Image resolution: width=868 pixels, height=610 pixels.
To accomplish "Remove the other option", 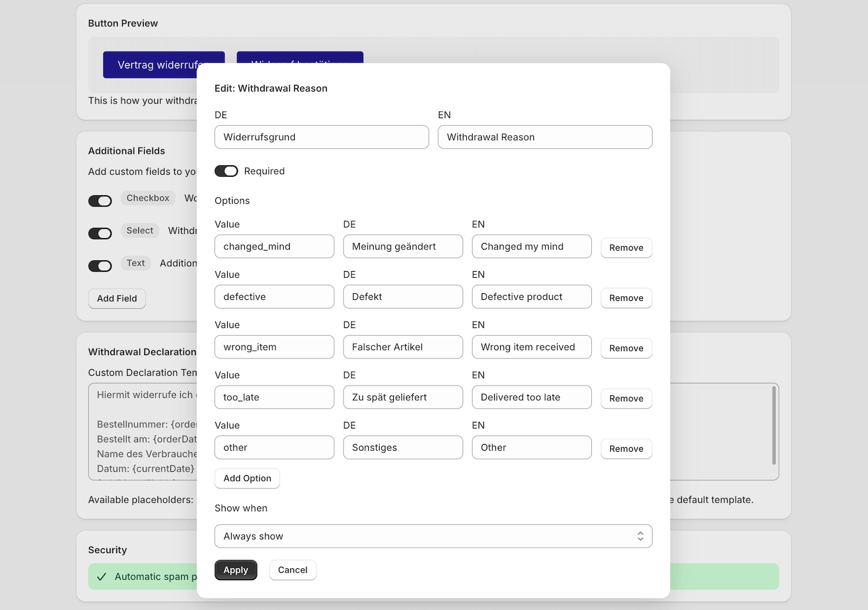I will tap(626, 449).
